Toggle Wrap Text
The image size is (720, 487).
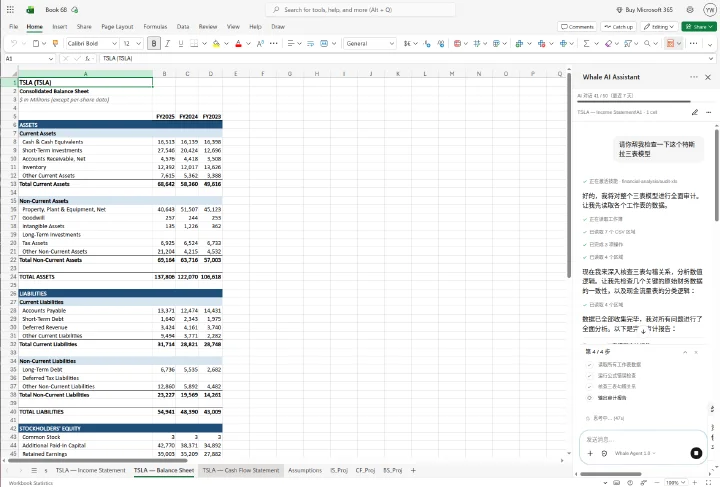pyautogui.click(x=310, y=44)
